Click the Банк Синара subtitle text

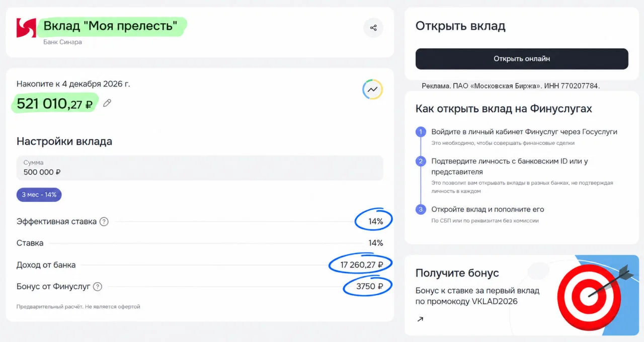click(x=62, y=42)
